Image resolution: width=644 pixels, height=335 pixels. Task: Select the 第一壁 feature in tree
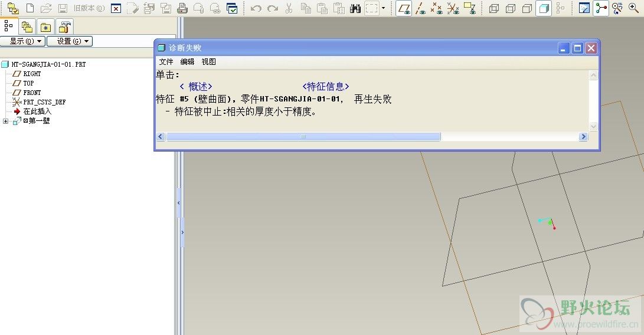(32, 121)
